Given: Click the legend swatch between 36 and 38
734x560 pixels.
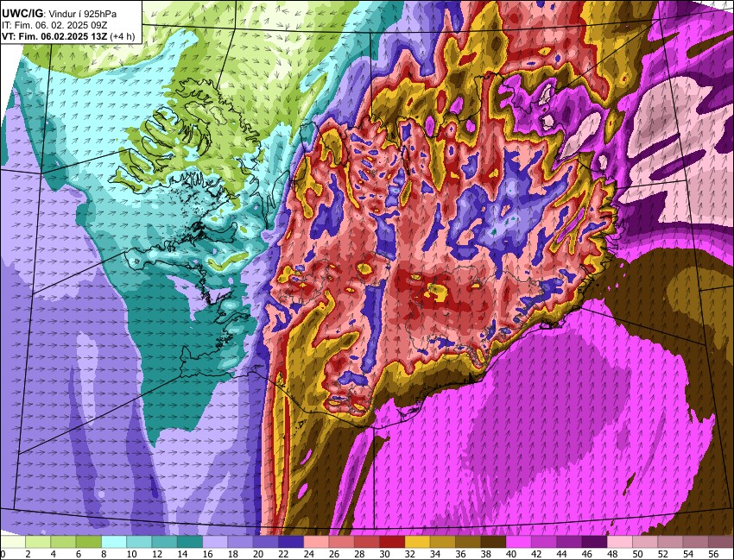Looking at the screenshot, I should [468, 542].
